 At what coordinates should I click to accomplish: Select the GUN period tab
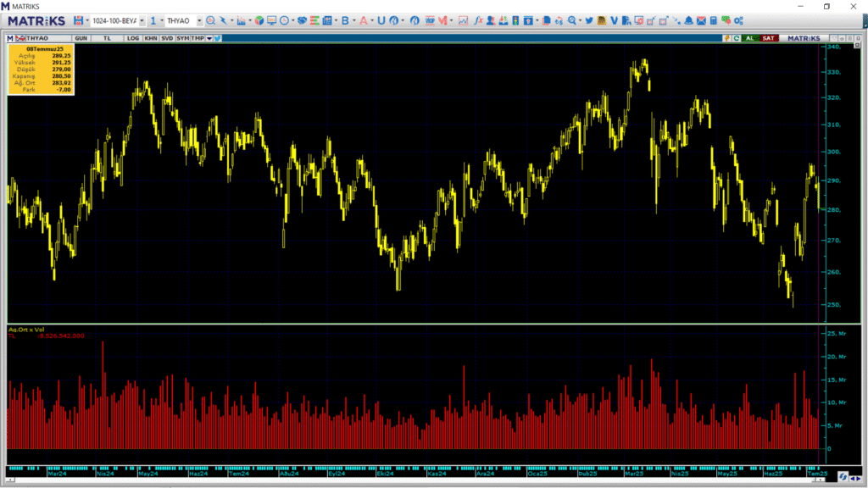click(x=81, y=38)
